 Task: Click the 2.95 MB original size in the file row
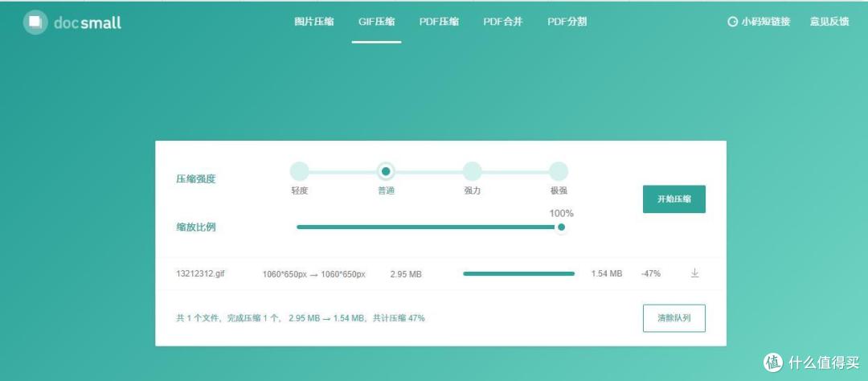(x=406, y=273)
